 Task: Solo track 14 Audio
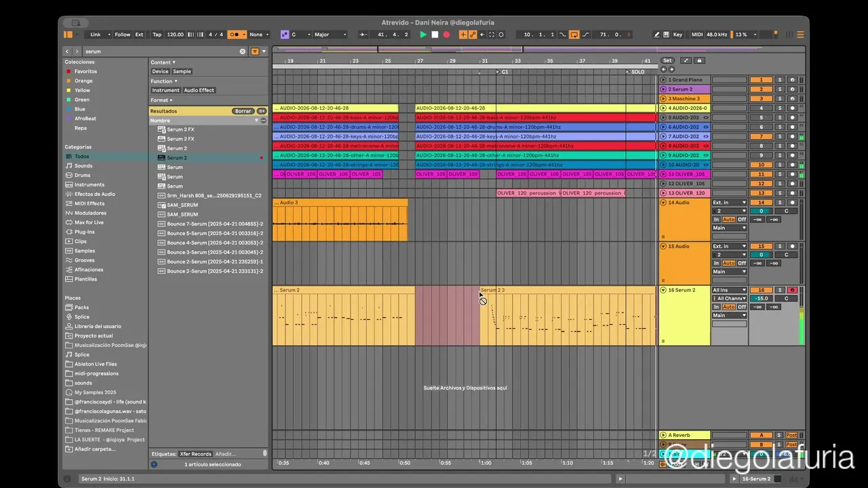click(x=780, y=203)
